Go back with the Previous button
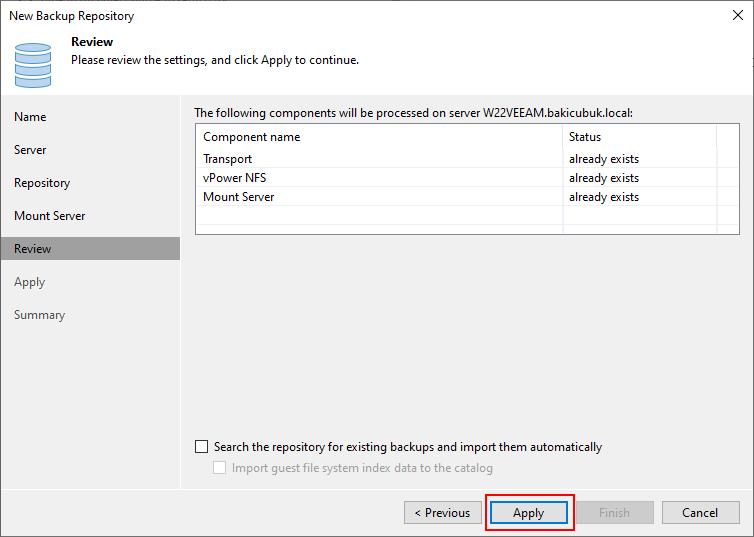This screenshot has height=537, width=754. (442, 512)
